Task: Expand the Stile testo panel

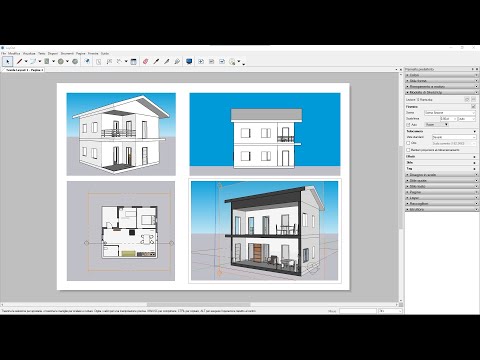Action: (442, 186)
